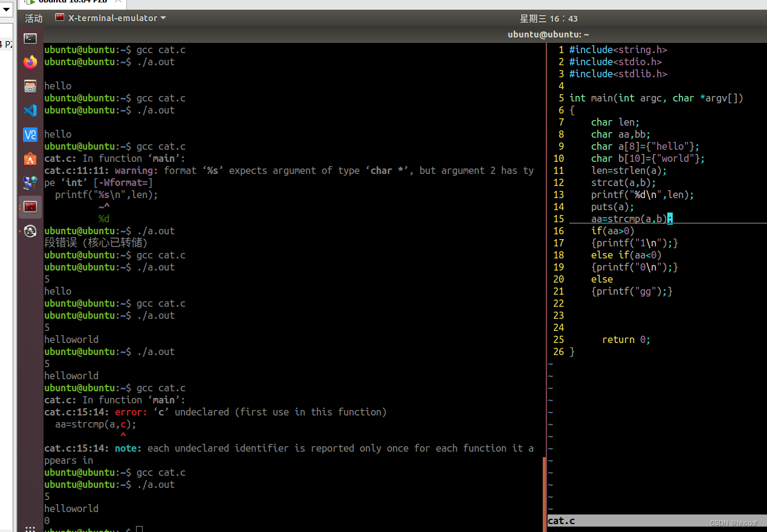767x532 pixels.
Task: Open the network computers dock icon
Action: [x=30, y=183]
